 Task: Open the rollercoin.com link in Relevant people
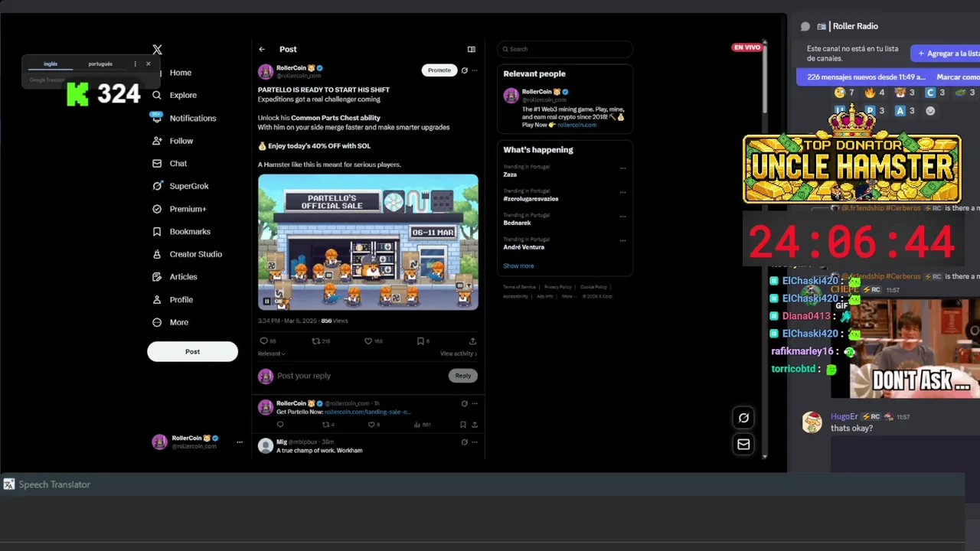(x=577, y=125)
